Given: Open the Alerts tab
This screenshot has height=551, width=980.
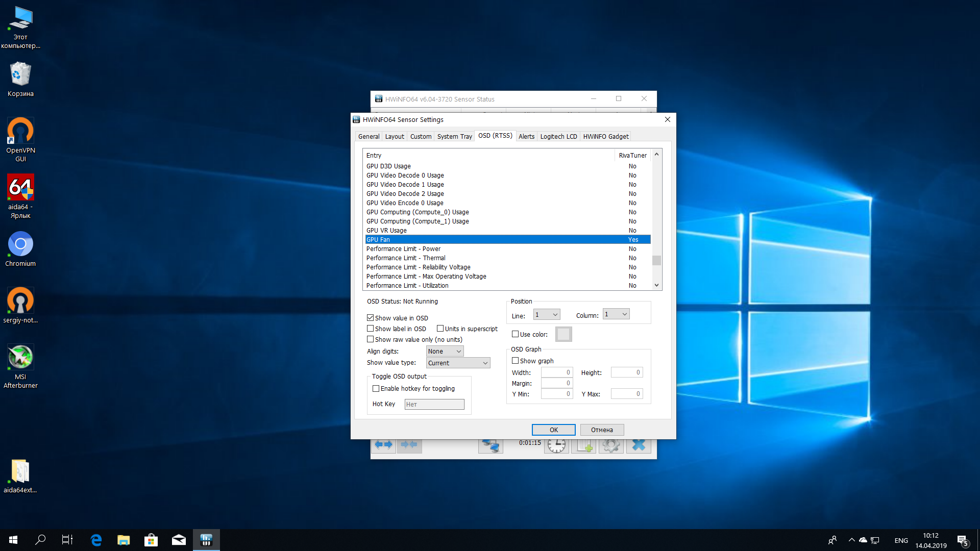Looking at the screenshot, I should coord(526,137).
